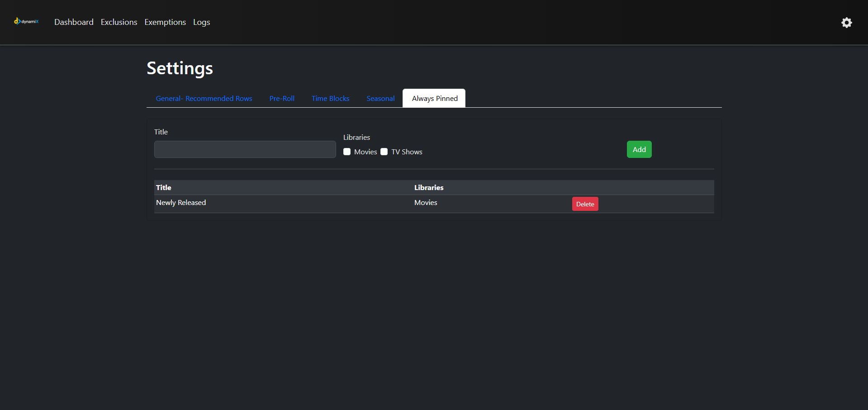Screen dimensions: 868x410
Task: Switch to the Pre-Roll tab
Action: pos(282,98)
